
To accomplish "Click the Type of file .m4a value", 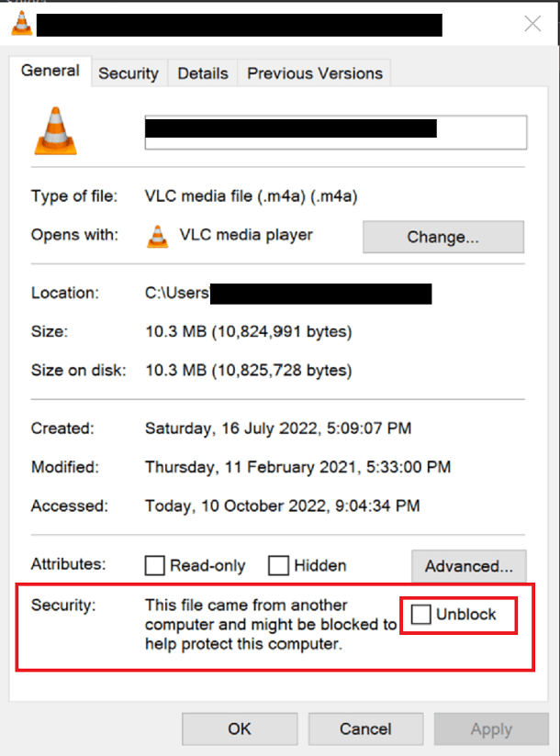I will click(251, 196).
